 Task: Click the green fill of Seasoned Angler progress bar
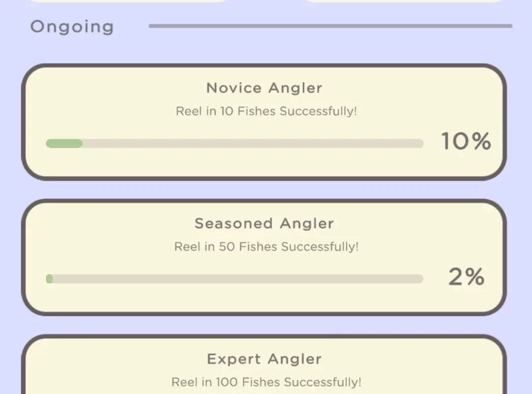(49, 279)
